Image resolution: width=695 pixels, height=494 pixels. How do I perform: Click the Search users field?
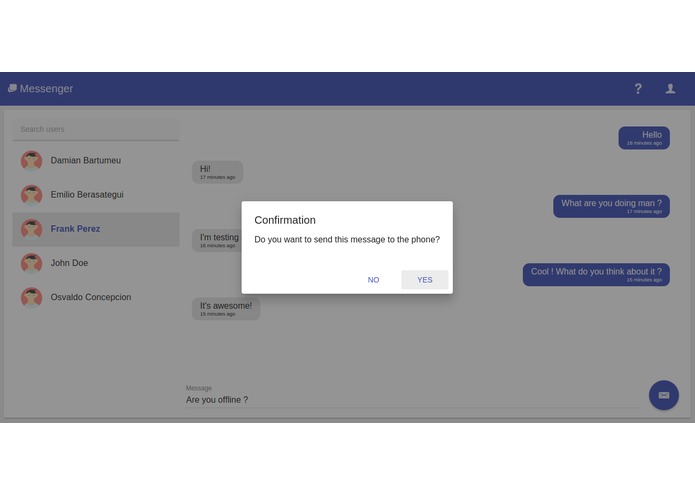[x=96, y=129]
